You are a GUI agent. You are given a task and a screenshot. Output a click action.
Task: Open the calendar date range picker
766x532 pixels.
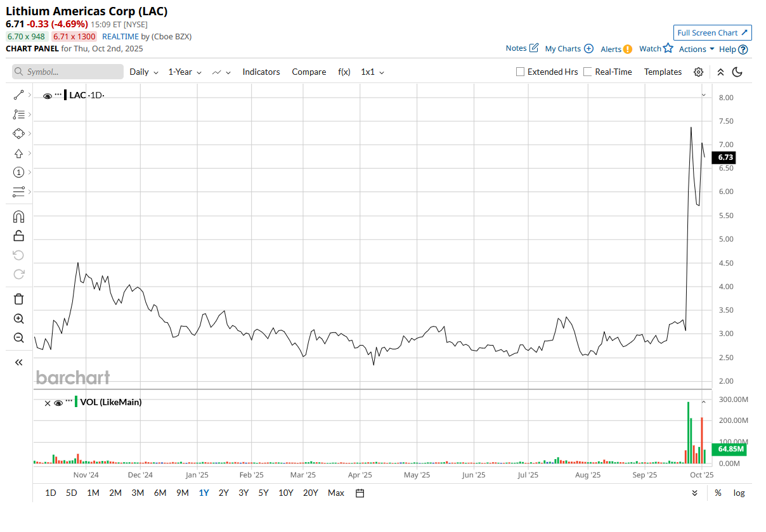pos(360,493)
